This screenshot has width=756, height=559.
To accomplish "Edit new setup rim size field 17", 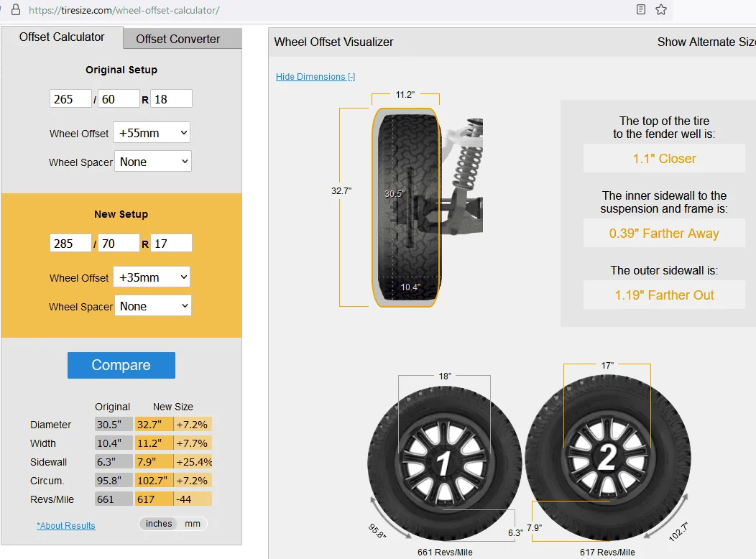I will [171, 244].
